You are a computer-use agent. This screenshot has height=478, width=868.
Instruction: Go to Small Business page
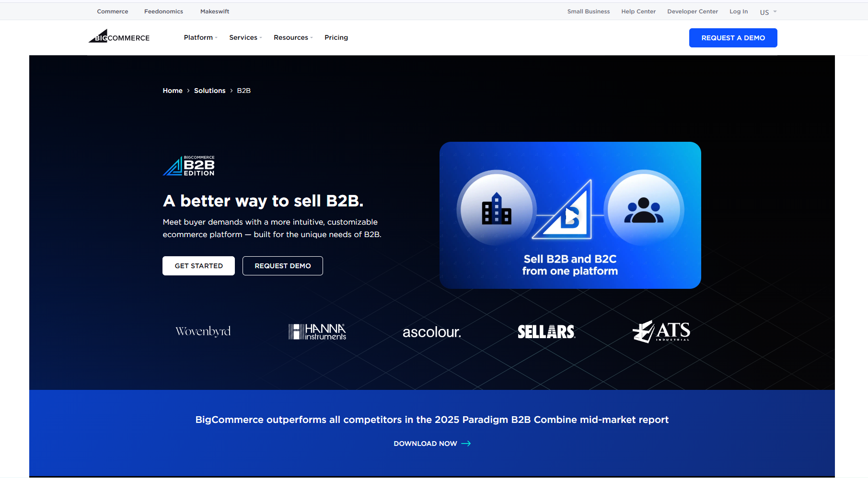pos(589,11)
